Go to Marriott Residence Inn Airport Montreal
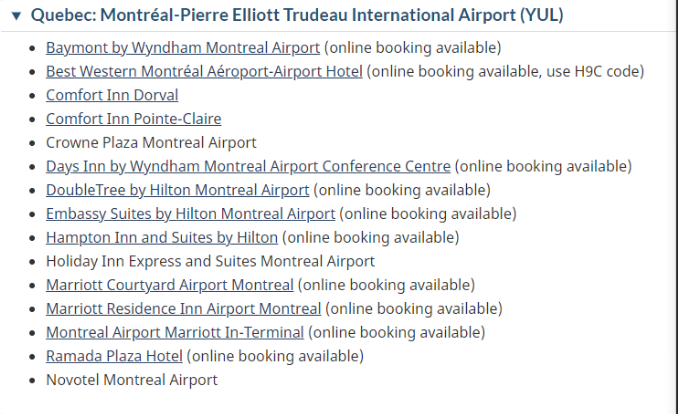 [x=183, y=309]
